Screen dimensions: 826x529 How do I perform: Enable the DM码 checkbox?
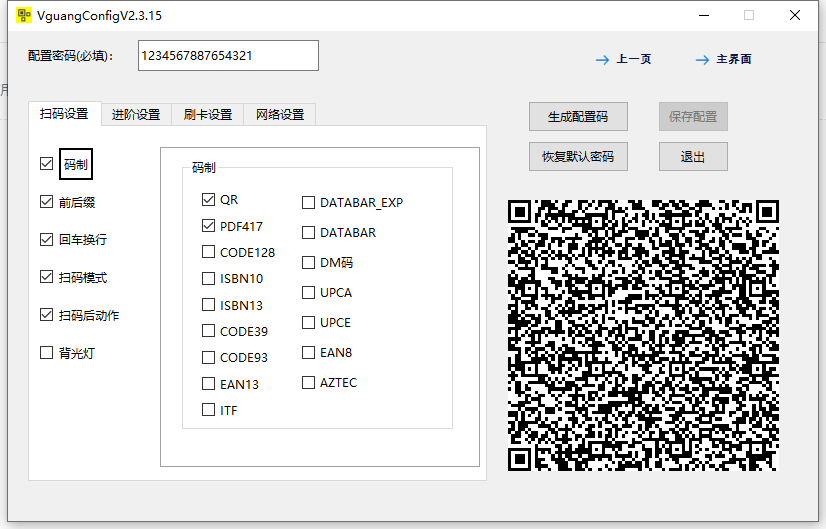coord(308,262)
